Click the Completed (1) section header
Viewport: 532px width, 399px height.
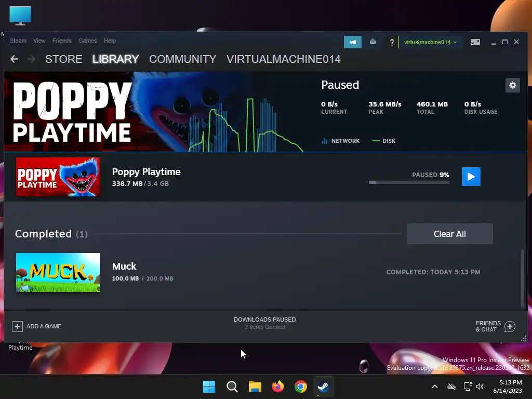(51, 234)
